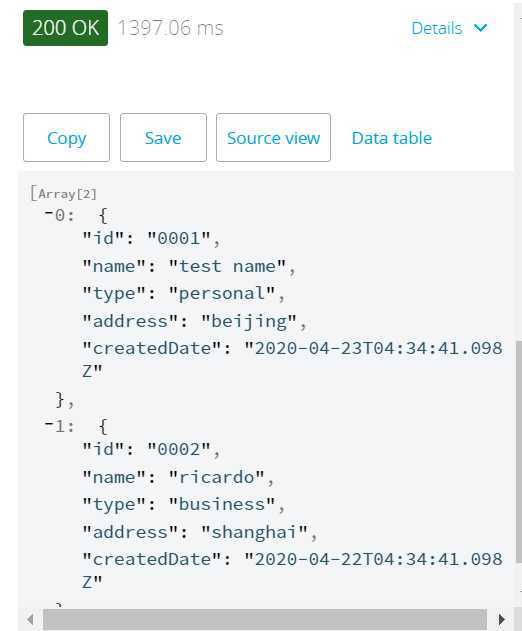Click the Details chevron icon

(480, 28)
